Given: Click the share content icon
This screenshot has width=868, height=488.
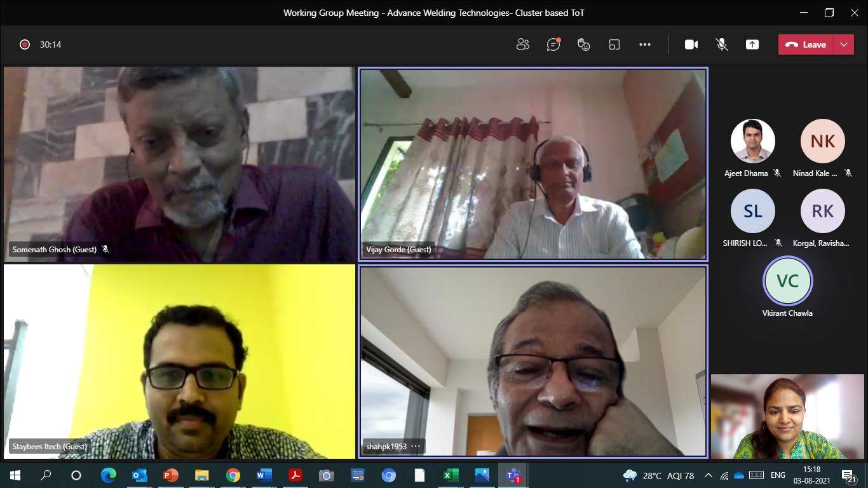Looking at the screenshot, I should coord(752,44).
